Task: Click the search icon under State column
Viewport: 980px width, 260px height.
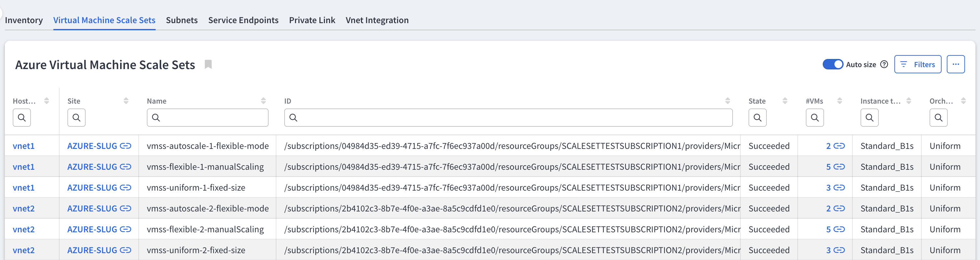Action: click(757, 118)
